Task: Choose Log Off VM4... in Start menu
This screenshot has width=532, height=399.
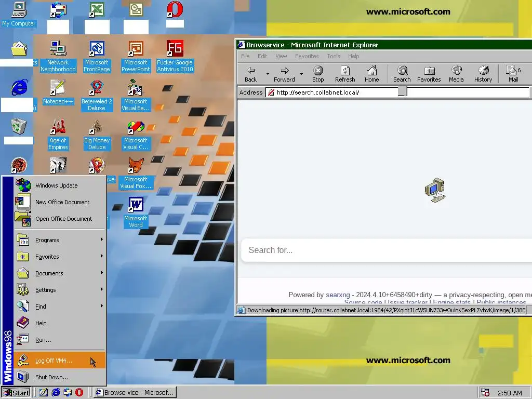Action: pos(60,361)
